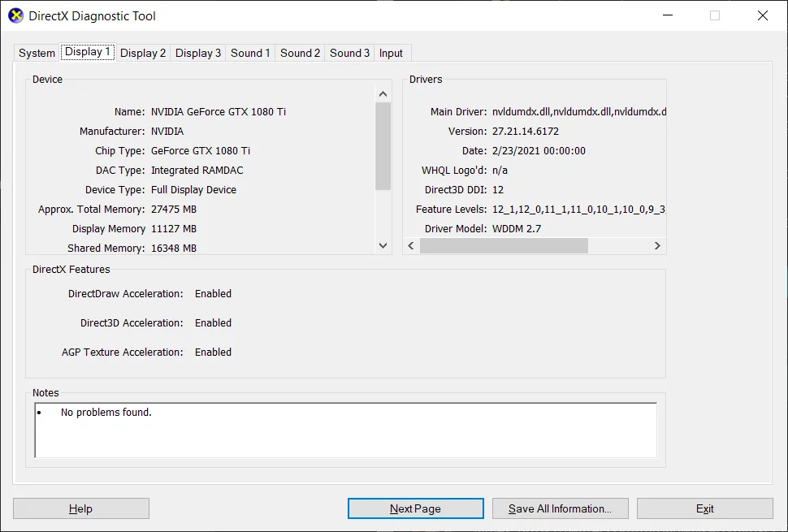Click the Exit button
Screen dimensions: 788x532
point(705,509)
